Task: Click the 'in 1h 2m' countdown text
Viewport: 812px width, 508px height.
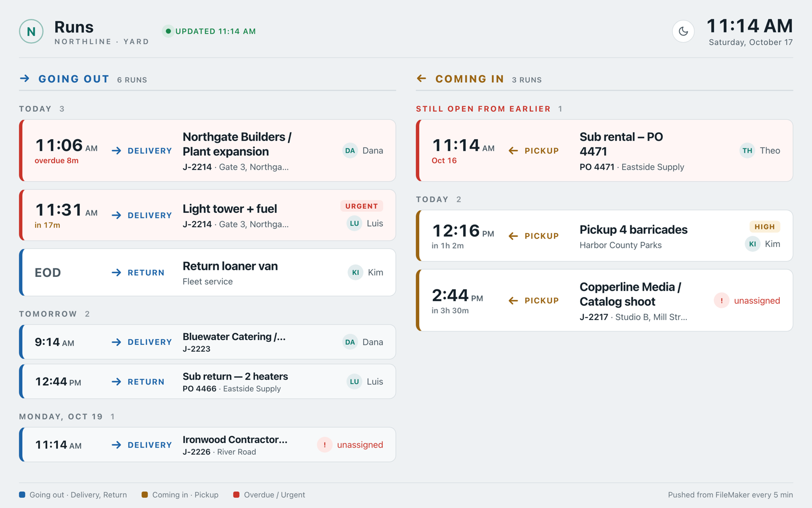Action: [x=448, y=246]
